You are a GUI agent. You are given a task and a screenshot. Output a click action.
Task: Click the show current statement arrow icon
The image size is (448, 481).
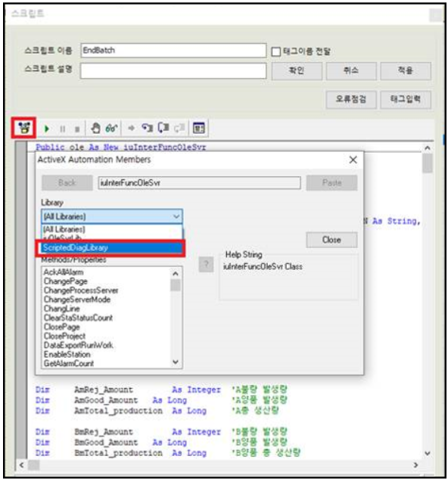[132, 128]
